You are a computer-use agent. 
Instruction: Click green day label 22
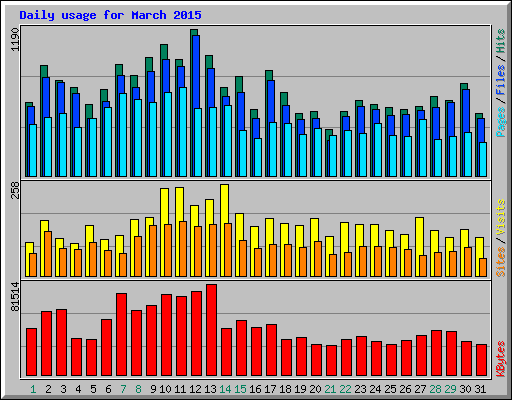tap(345, 389)
